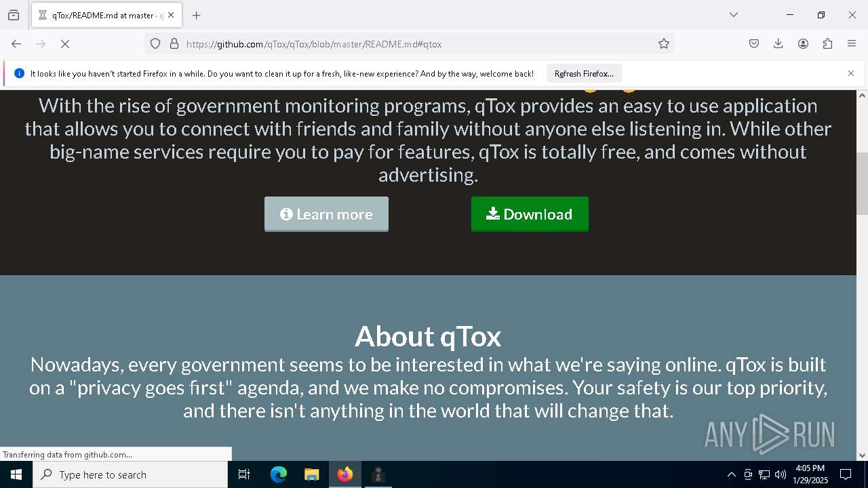868x488 pixels.
Task: Bookmark this page with star icon
Action: click(x=664, y=44)
